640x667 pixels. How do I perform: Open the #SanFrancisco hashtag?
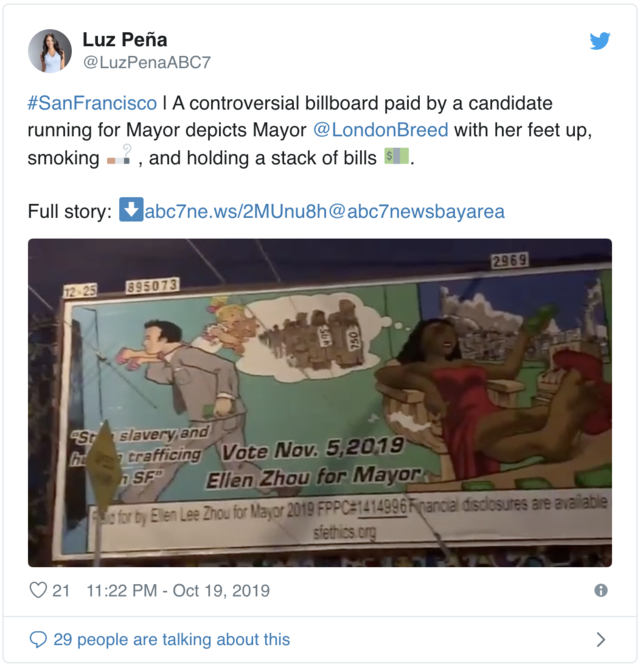click(92, 103)
